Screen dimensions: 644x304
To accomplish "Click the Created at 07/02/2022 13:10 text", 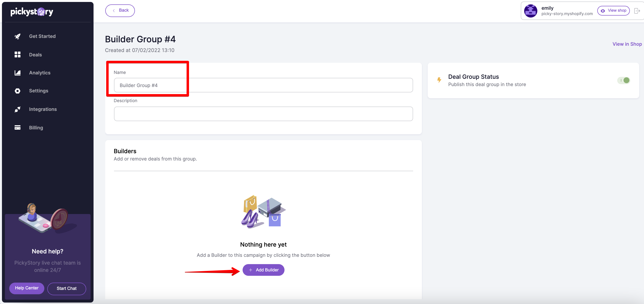I will point(140,50).
